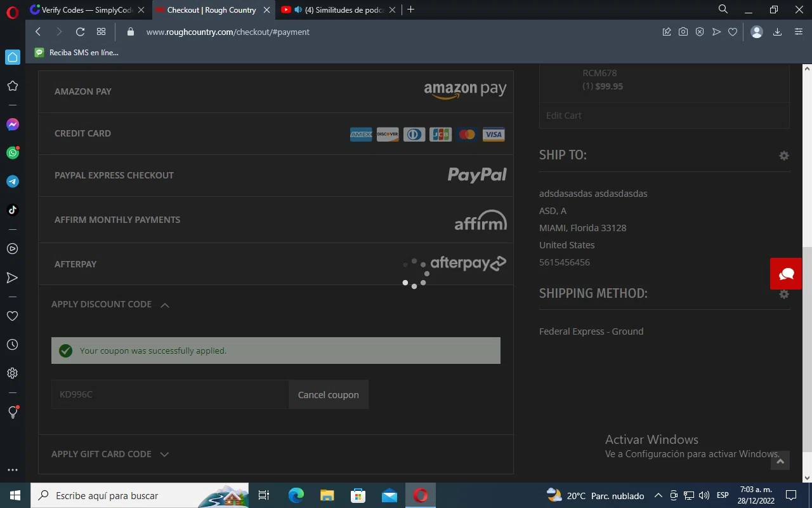Viewport: 812px width, 508px height.
Task: Open Messenger in Opera sidebar
Action: [x=13, y=124]
